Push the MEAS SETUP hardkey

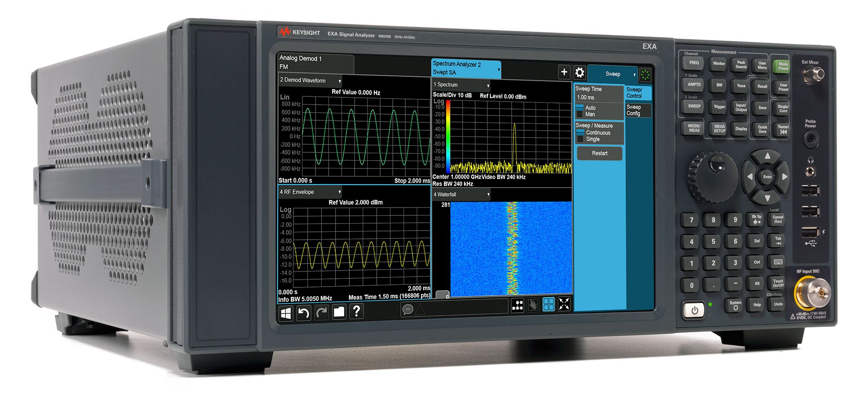coord(719,129)
